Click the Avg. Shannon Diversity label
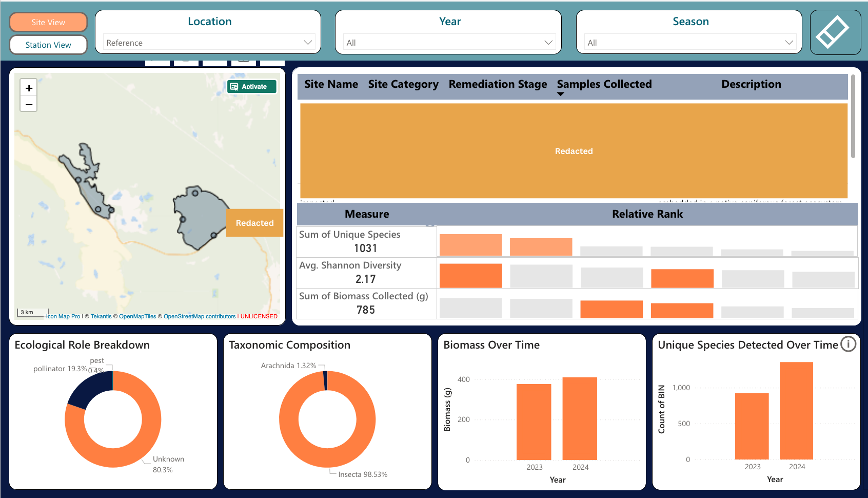This screenshot has height=498, width=868. [x=350, y=265]
